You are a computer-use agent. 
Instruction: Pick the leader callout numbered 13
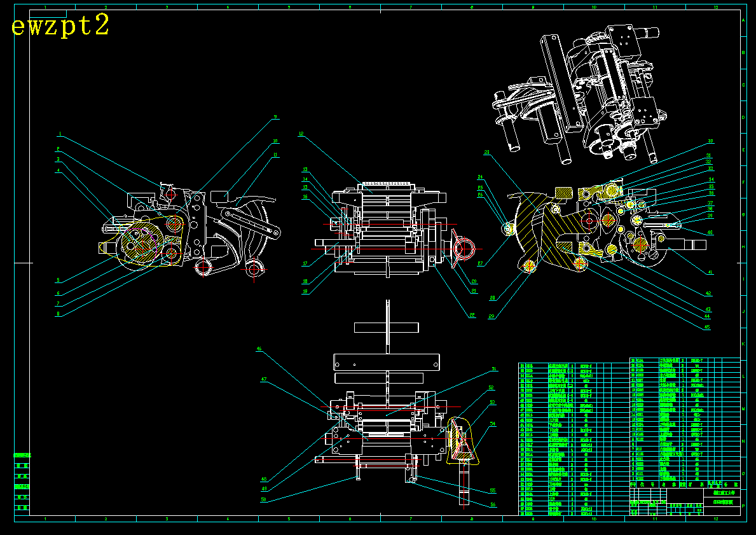click(x=305, y=170)
